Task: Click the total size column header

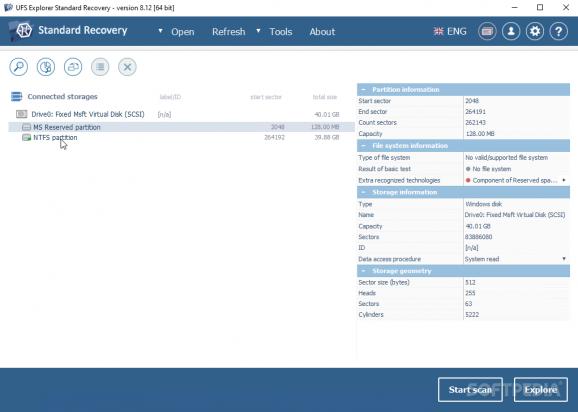Action: click(x=325, y=97)
